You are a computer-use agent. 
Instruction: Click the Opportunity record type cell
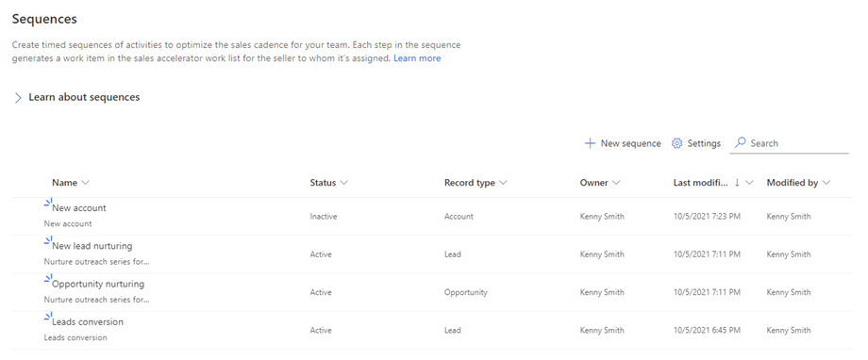(466, 292)
